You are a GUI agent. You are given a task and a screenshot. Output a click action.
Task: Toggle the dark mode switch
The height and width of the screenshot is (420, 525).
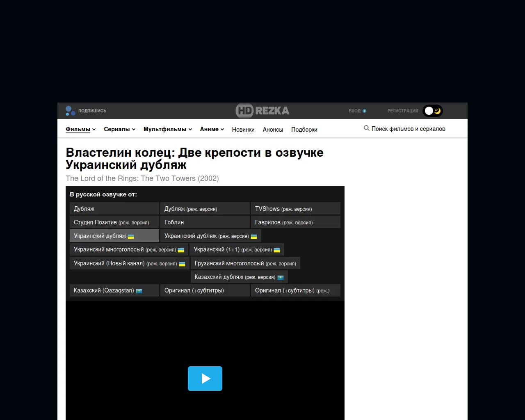[433, 111]
